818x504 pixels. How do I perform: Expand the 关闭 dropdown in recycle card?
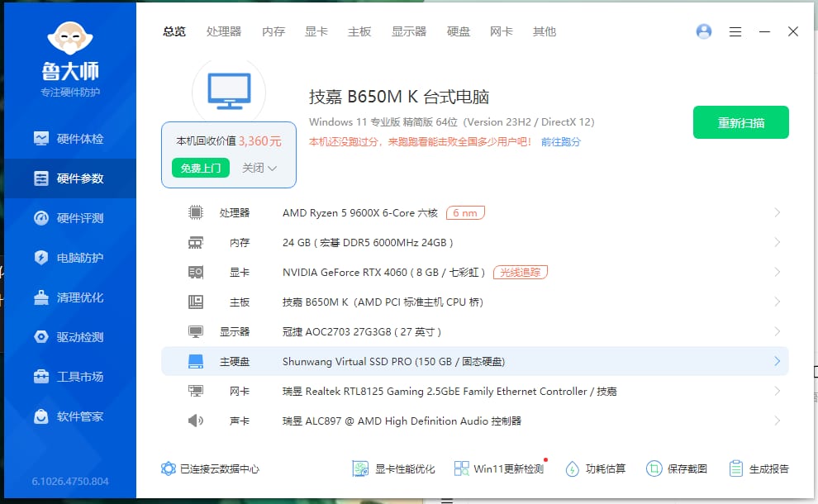click(x=259, y=168)
